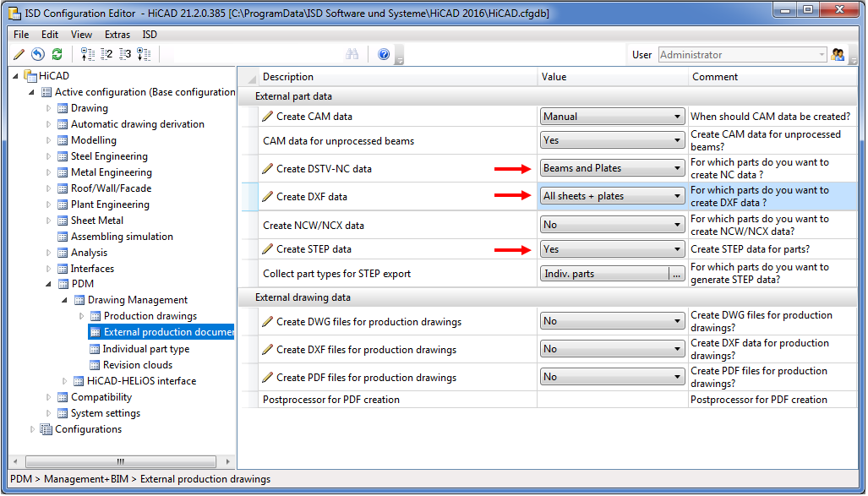Open the Create CAM data dropdown
This screenshot has height=496, width=868.
[612, 117]
